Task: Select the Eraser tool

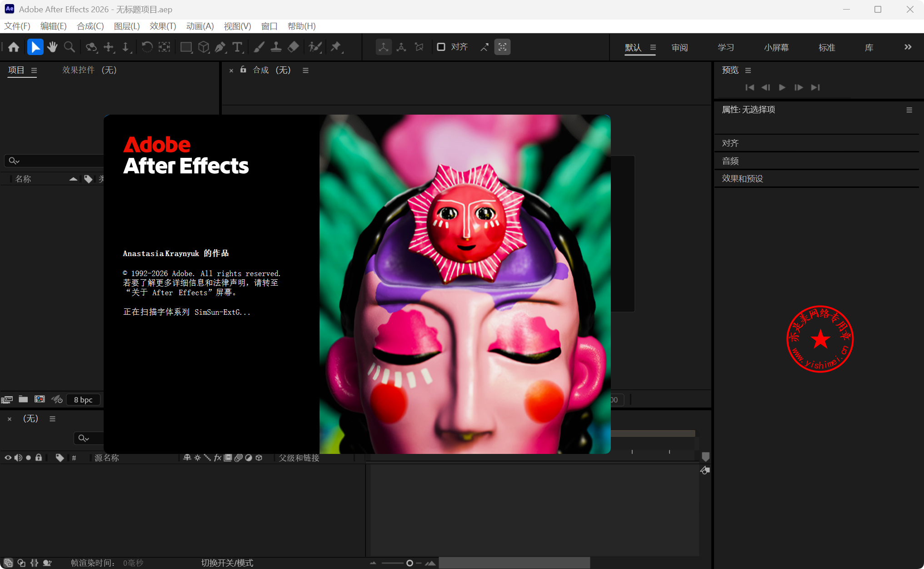Action: 294,47
